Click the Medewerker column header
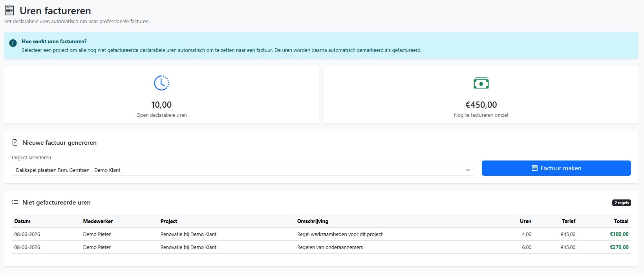Screen dimensions: 644x273 [98, 221]
